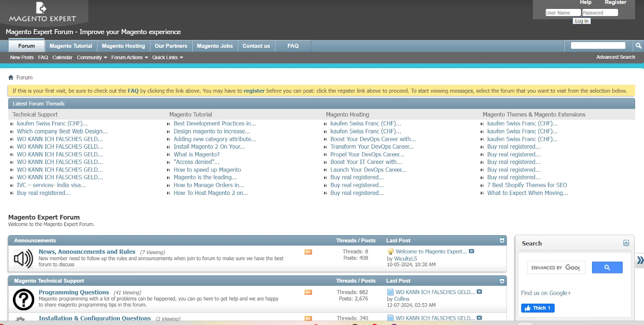
Task: Click the Log in button
Action: (582, 21)
